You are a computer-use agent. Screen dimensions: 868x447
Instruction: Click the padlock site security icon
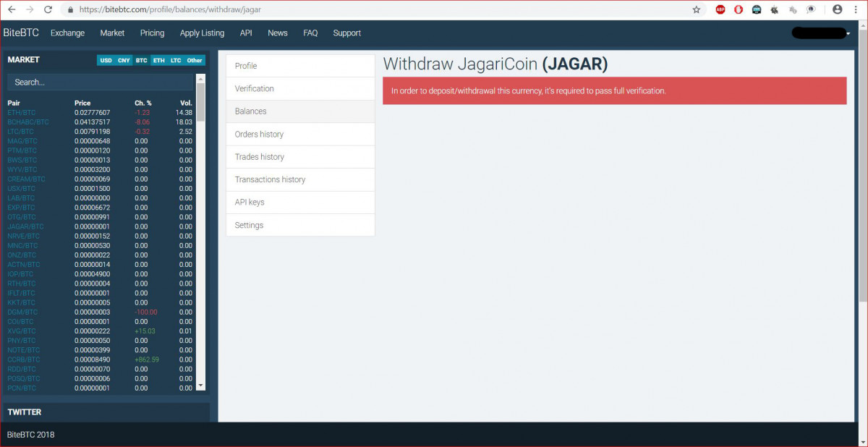70,10
